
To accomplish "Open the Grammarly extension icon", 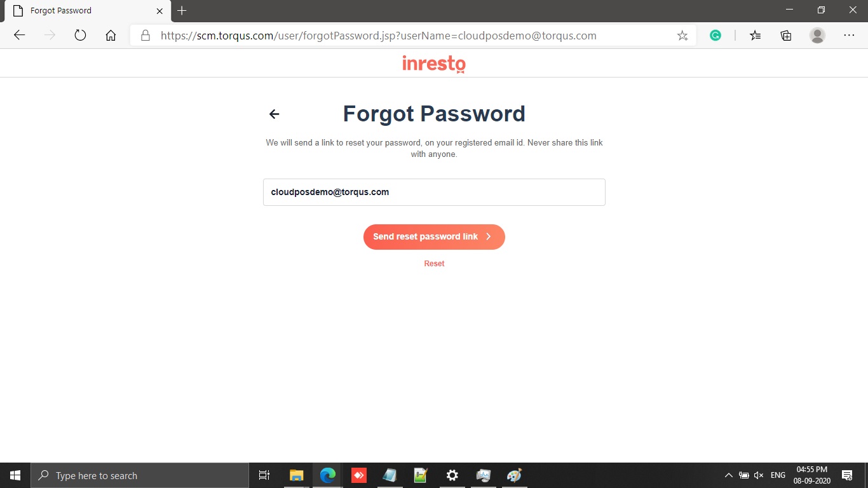I will [x=715, y=36].
